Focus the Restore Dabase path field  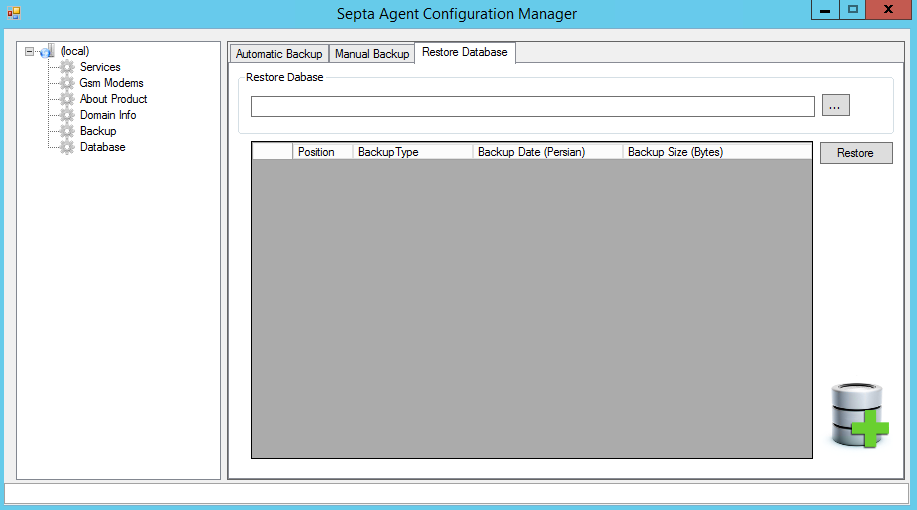[533, 106]
